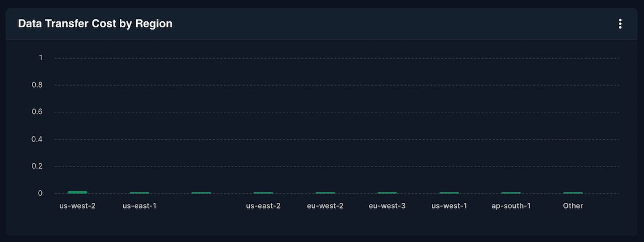Click the us-west-1 bar

[x=449, y=193]
